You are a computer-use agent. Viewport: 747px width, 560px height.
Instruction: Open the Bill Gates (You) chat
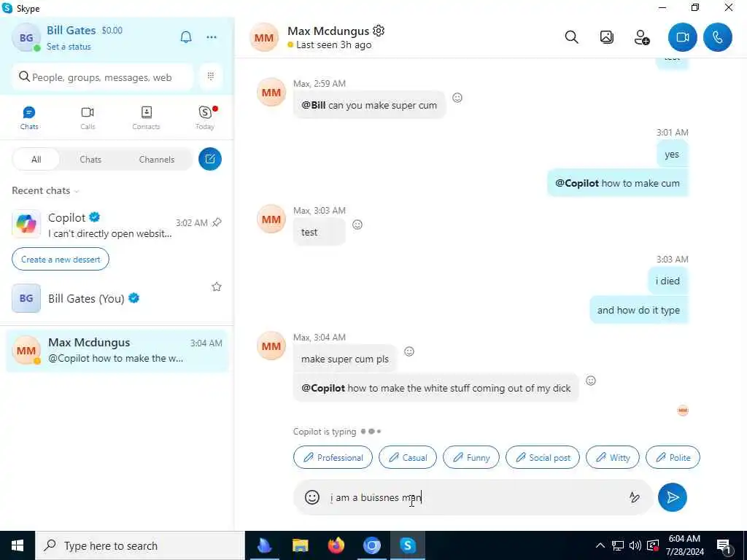pos(117,298)
